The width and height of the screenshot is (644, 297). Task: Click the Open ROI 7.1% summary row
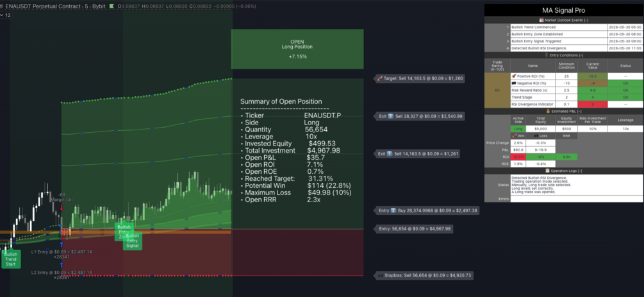coord(282,165)
